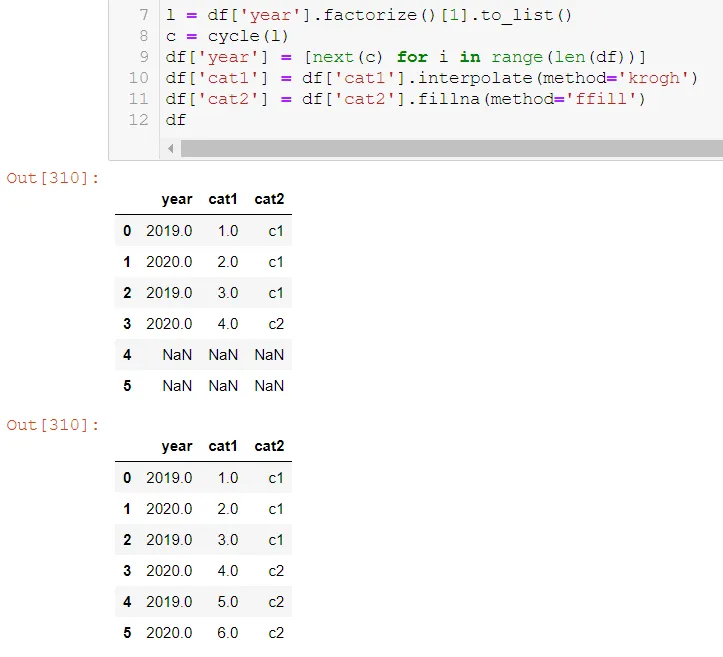Image resolution: width=723 pixels, height=657 pixels.
Task: Click the second Out[310] label
Action: click(53, 425)
